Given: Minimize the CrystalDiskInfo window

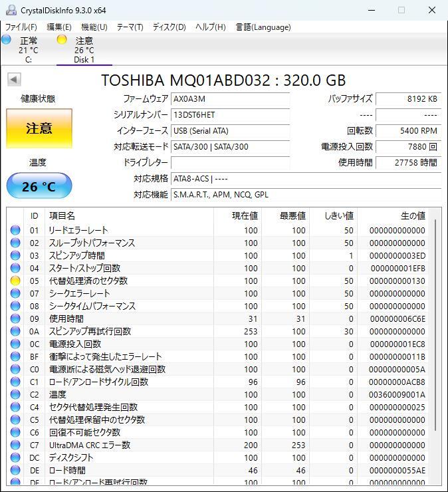Looking at the screenshot, I should click(x=372, y=10).
